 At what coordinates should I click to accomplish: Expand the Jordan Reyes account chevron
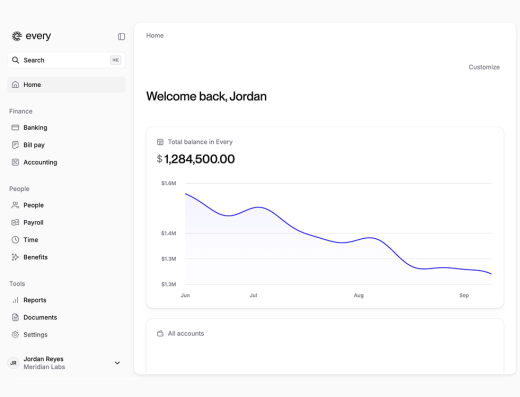[117, 363]
